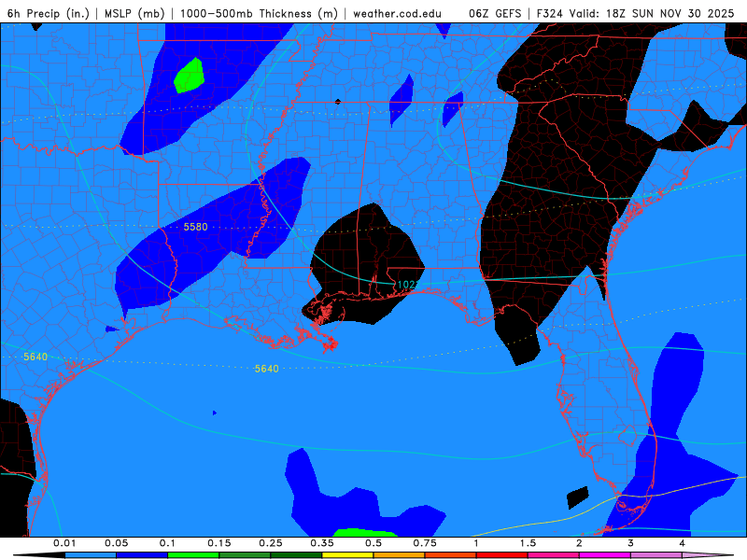Select the magenta 2–3 legend swatch
The width and height of the screenshot is (747, 560).
point(605,555)
